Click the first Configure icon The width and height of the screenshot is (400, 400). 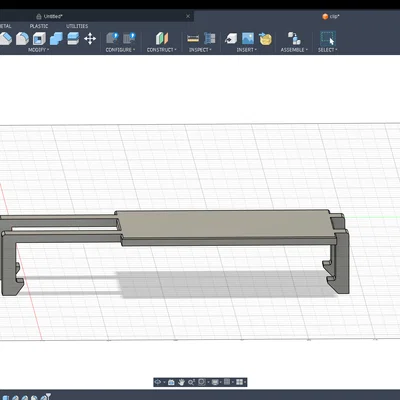112,38
